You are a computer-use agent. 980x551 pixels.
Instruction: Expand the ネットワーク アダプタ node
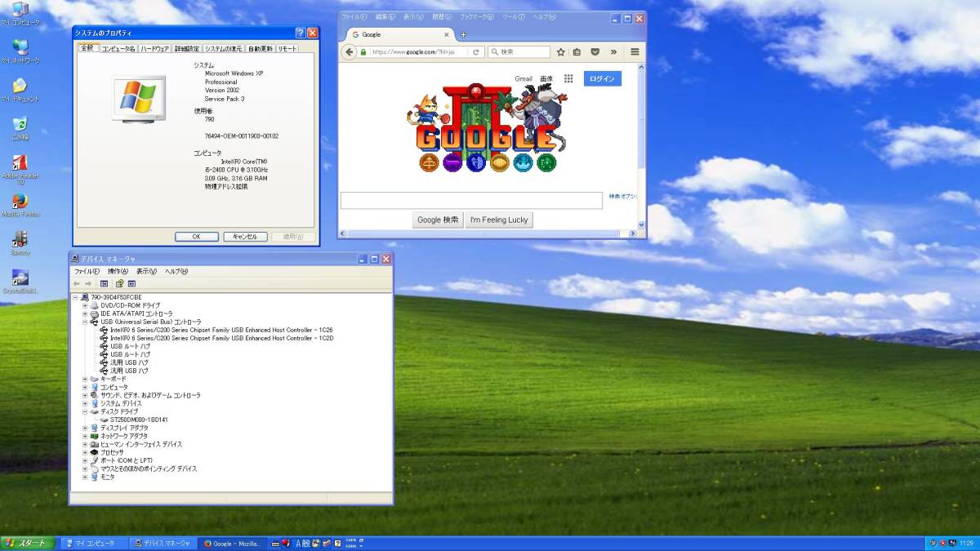click(x=85, y=436)
